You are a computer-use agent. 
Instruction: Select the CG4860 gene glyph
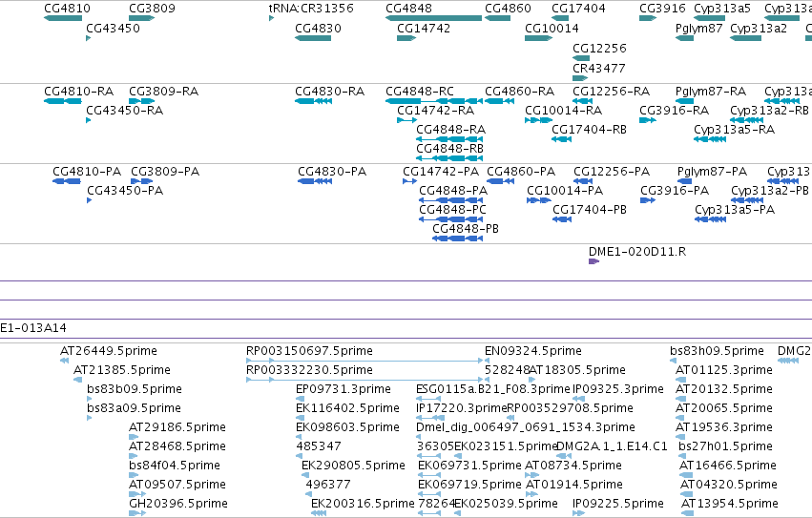point(498,18)
